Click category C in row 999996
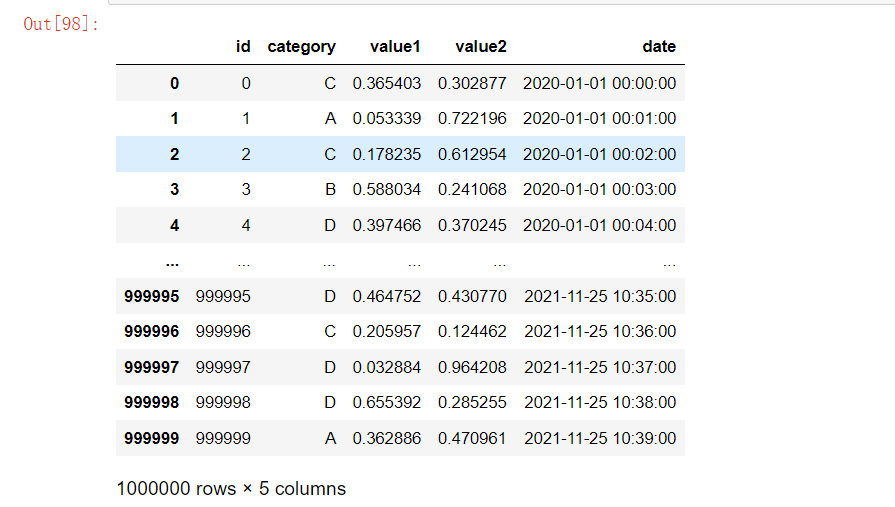The height and width of the screenshot is (507, 895). tap(330, 331)
